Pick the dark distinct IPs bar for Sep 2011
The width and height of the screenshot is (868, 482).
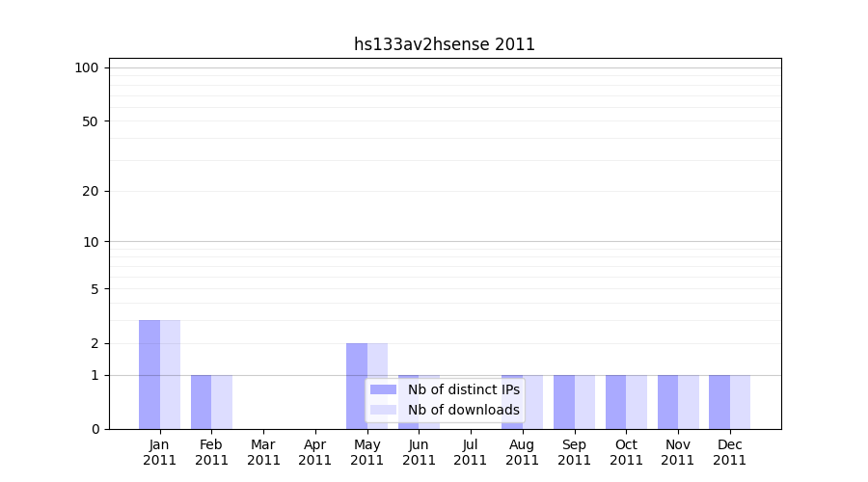point(563,402)
